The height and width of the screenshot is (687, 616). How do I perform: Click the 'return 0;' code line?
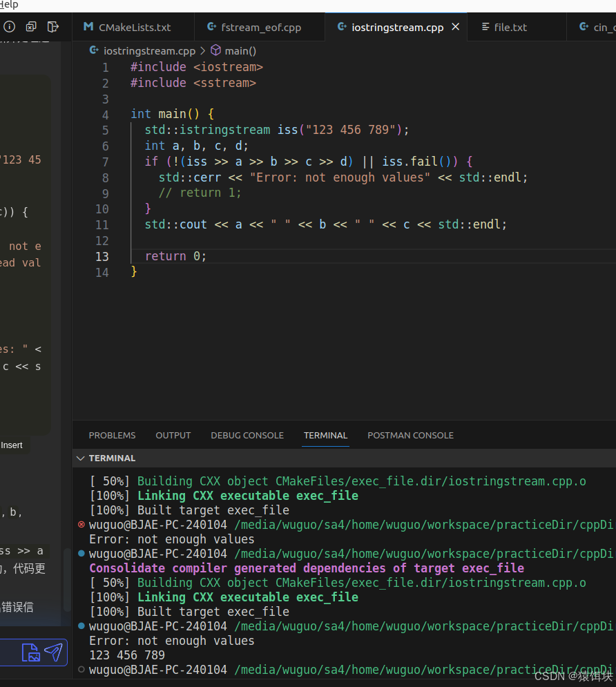pos(175,256)
